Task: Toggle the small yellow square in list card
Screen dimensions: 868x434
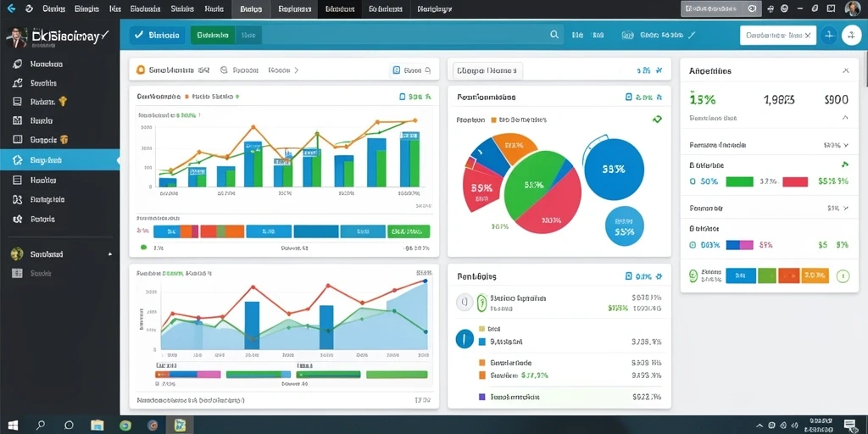Action: tap(481, 328)
